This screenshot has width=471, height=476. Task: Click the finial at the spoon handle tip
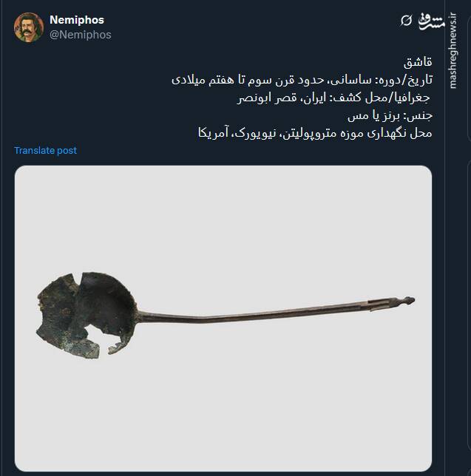[404, 301]
